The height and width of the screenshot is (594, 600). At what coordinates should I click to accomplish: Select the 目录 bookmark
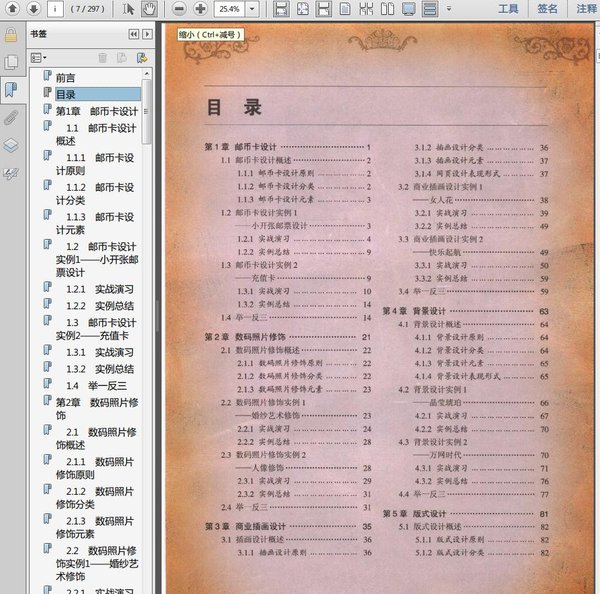coord(98,94)
